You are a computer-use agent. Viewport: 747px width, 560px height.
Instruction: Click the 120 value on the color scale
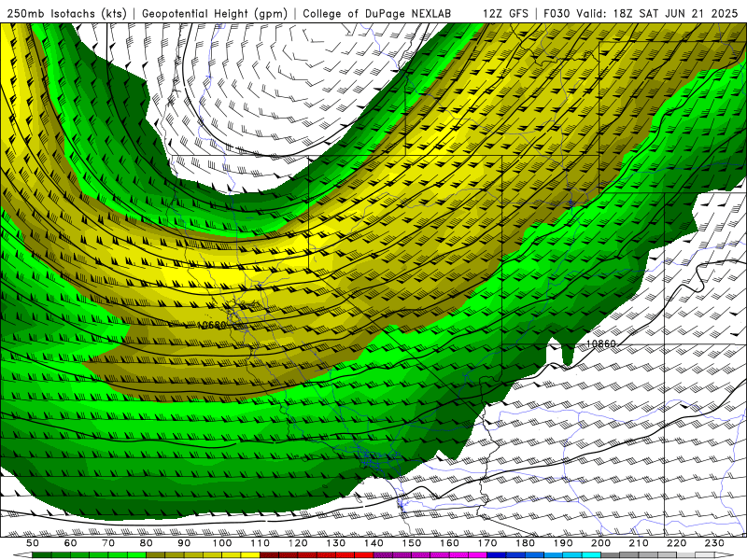(298, 543)
